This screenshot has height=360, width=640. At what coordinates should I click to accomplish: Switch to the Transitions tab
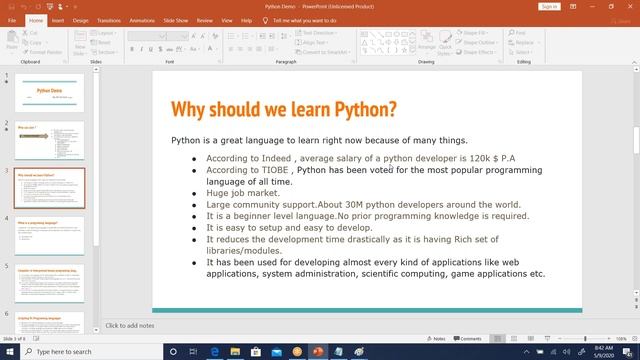click(x=109, y=20)
